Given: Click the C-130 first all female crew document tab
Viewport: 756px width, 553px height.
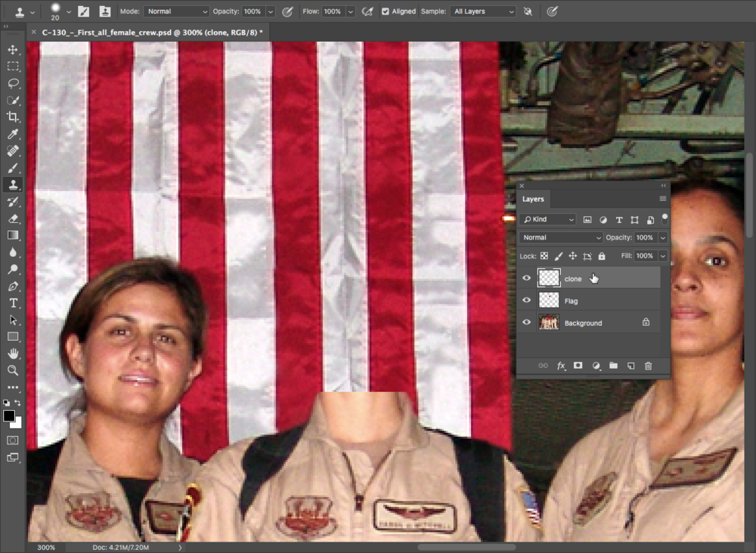Looking at the screenshot, I should tap(152, 32).
